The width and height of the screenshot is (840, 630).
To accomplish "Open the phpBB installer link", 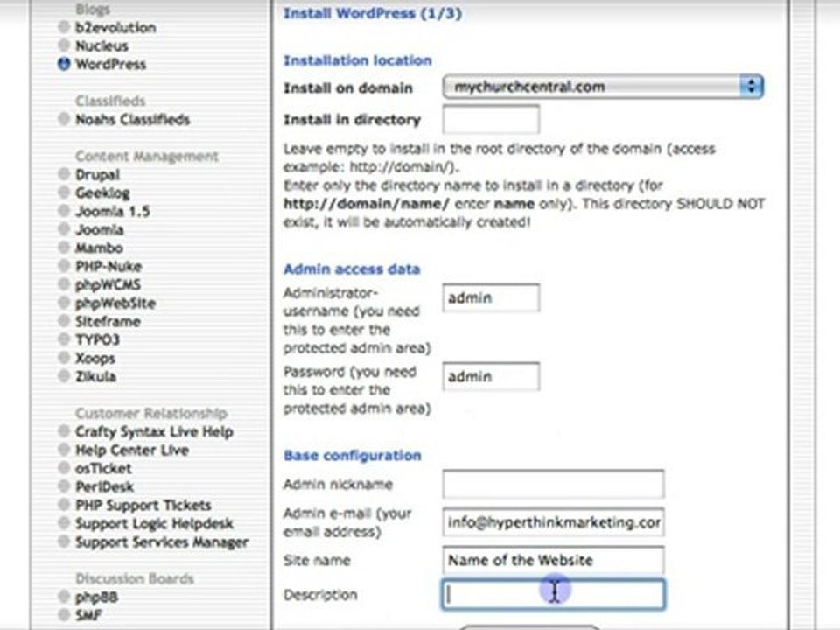I will point(96,598).
